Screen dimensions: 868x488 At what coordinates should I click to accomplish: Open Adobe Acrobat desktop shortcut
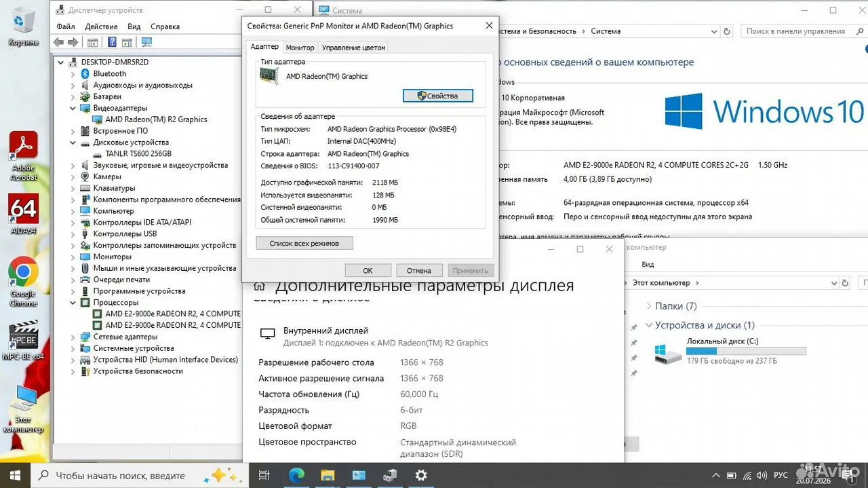pyautogui.click(x=23, y=157)
